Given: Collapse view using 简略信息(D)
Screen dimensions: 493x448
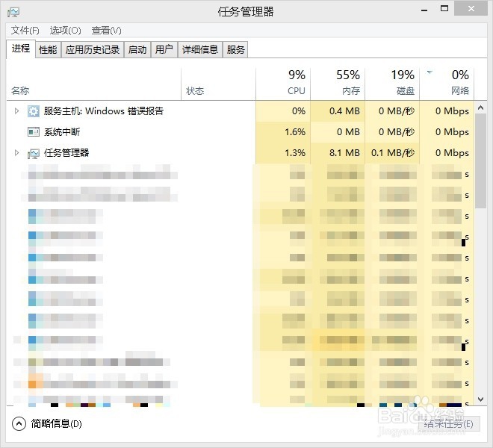Looking at the screenshot, I should click(56, 424).
